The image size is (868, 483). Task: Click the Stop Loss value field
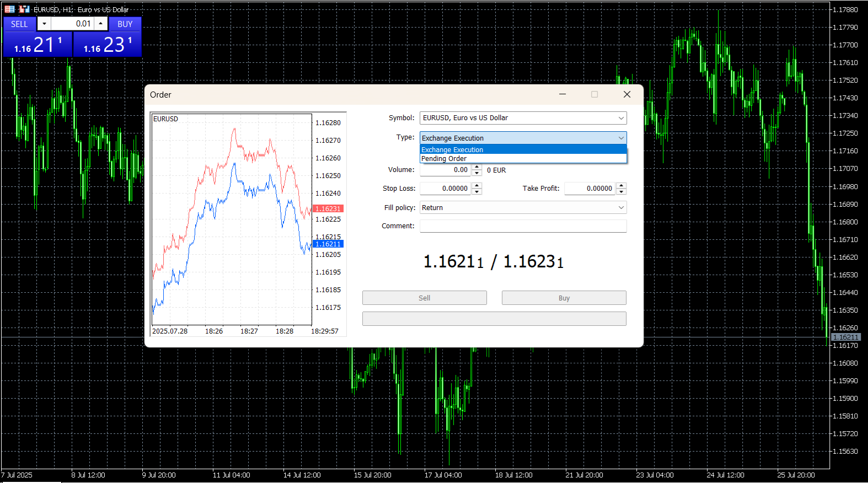[446, 189]
